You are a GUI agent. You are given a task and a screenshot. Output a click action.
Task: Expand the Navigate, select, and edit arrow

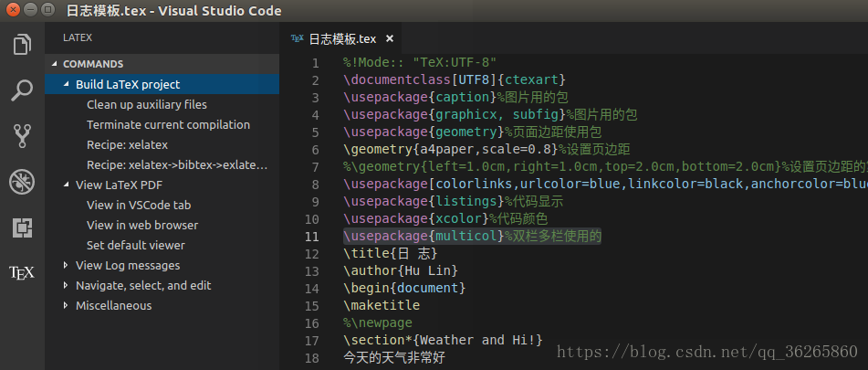(x=67, y=285)
